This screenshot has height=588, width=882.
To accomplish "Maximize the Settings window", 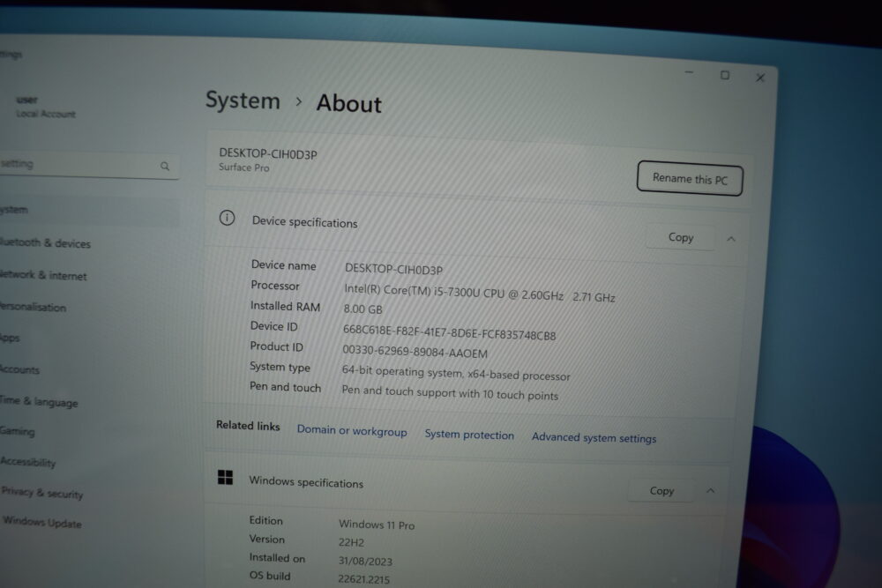I will click(724, 75).
